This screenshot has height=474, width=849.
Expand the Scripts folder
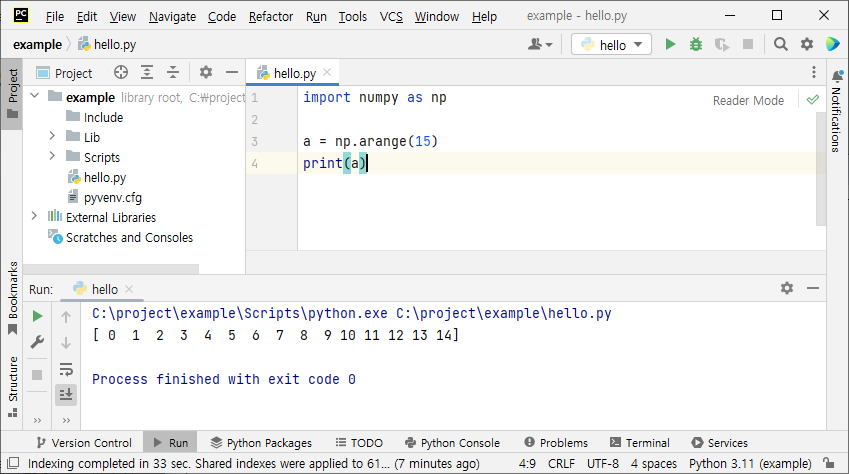pyautogui.click(x=52, y=155)
